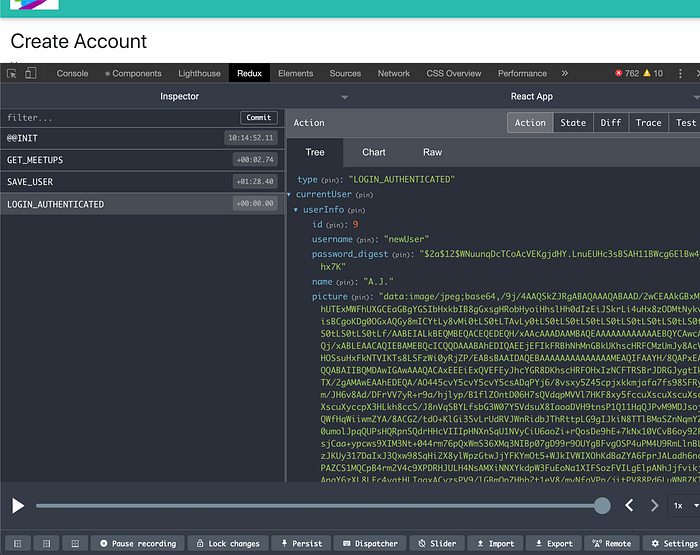Step to the previous action arrow
Viewport: 700px width, 555px height.
coord(629,505)
